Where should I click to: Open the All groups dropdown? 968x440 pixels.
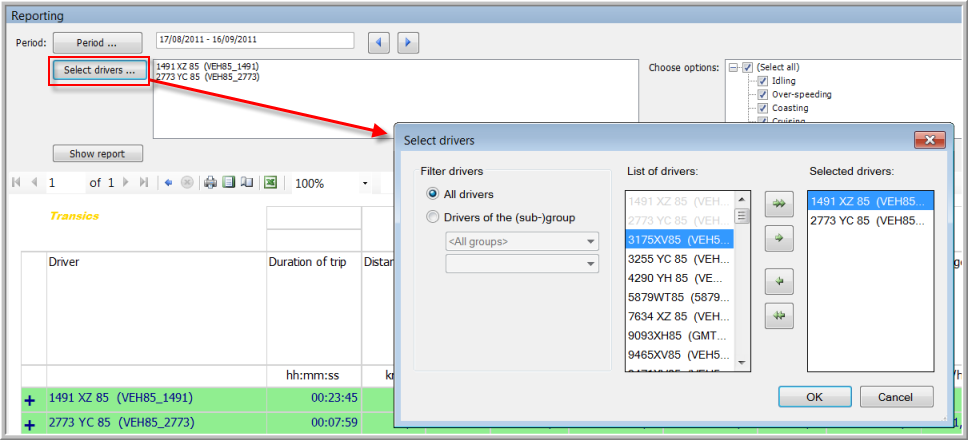520,241
